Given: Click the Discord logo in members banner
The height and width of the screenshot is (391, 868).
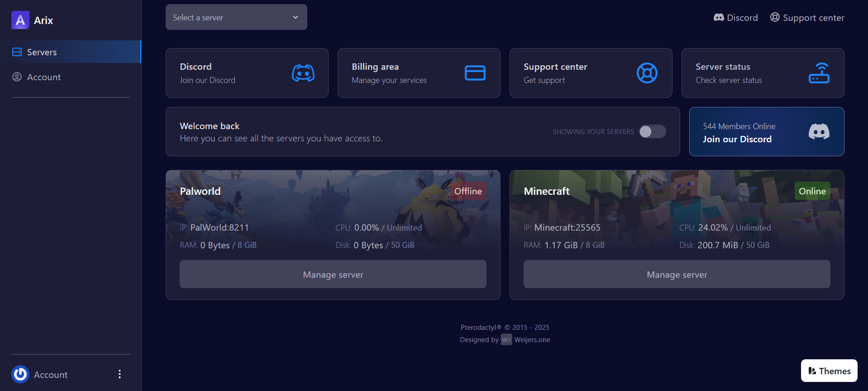Looking at the screenshot, I should tap(819, 132).
